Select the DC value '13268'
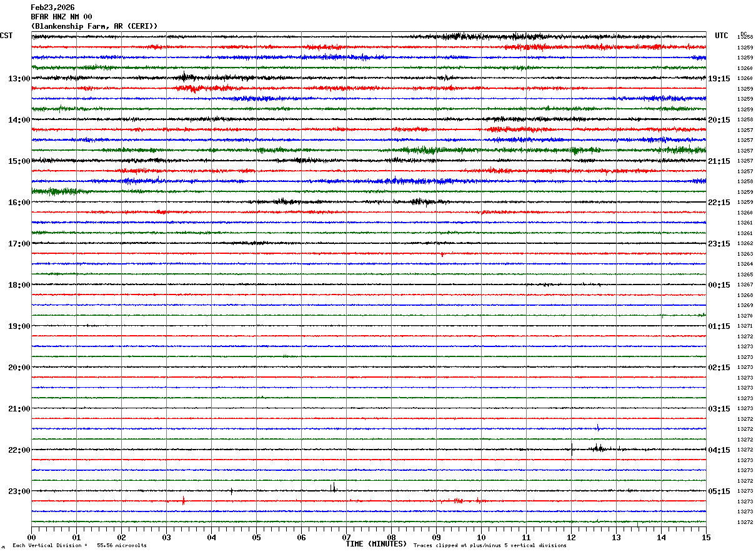 (745, 296)
